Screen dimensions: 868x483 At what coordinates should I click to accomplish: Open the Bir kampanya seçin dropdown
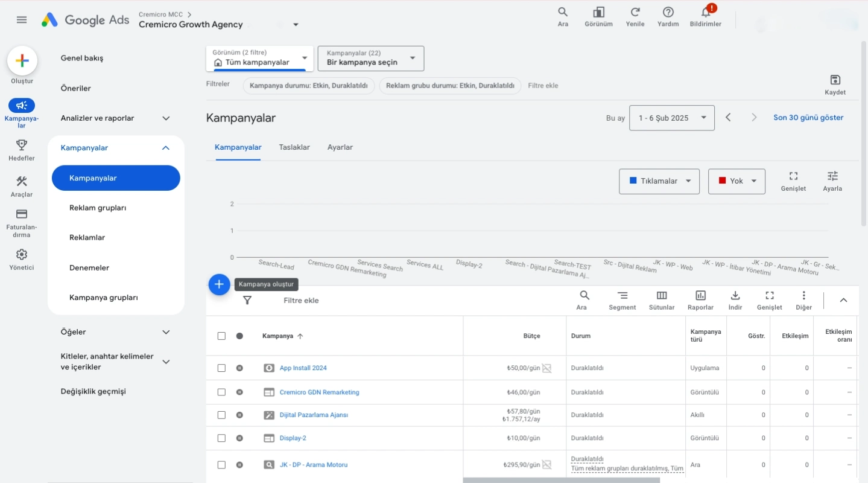(x=371, y=59)
